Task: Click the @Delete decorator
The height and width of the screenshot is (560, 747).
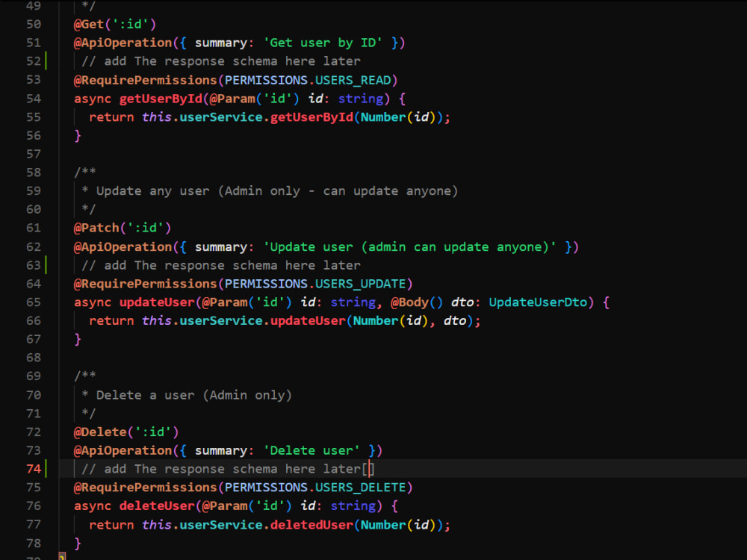Action: click(100, 432)
